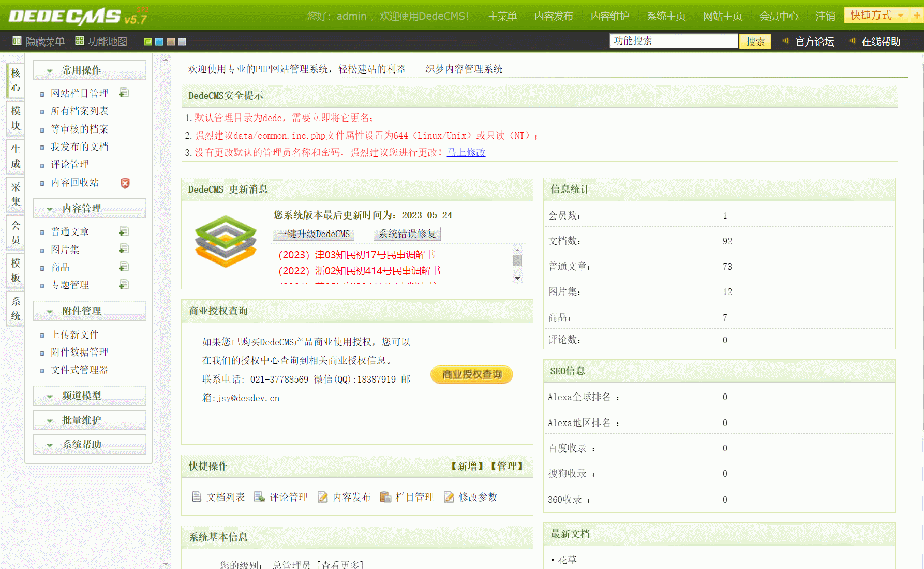Switch to the 核心 side tab
Screen dimensions: 924x569
tap(16, 80)
